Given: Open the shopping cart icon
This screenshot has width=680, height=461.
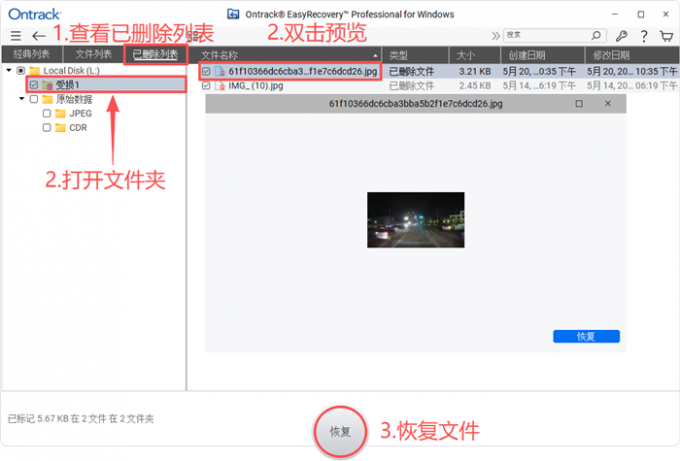Looking at the screenshot, I should 666,36.
